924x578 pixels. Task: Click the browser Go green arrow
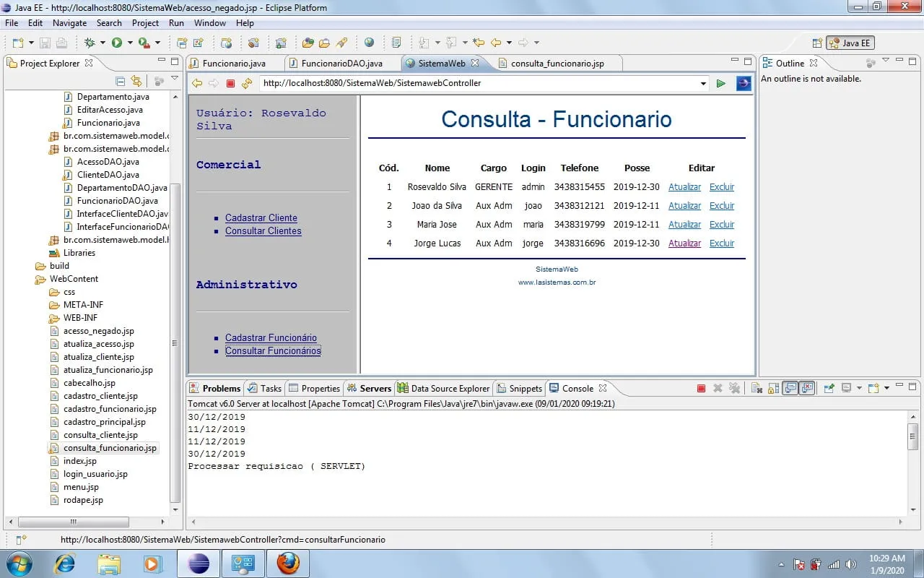tap(720, 84)
